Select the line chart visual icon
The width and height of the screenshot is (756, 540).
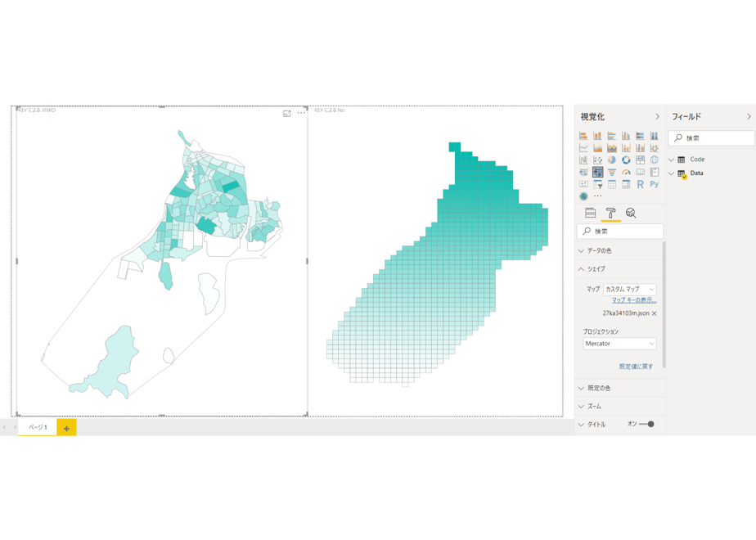pos(583,148)
